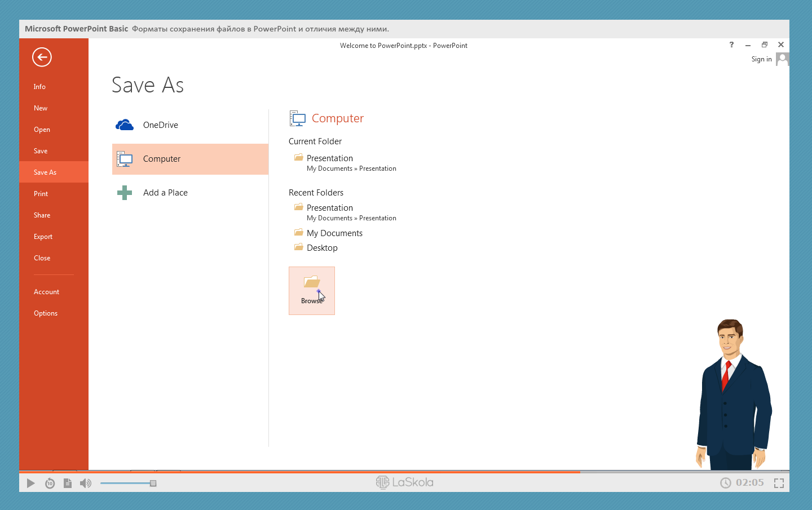Viewport: 812px width, 510px height.
Task: Open the transcript notes page icon
Action: tap(68, 483)
